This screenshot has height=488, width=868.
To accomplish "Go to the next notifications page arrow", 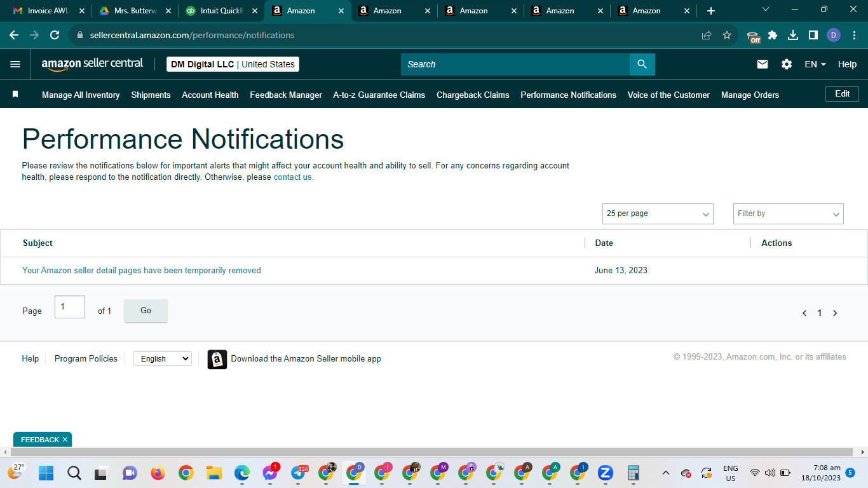I will point(835,313).
